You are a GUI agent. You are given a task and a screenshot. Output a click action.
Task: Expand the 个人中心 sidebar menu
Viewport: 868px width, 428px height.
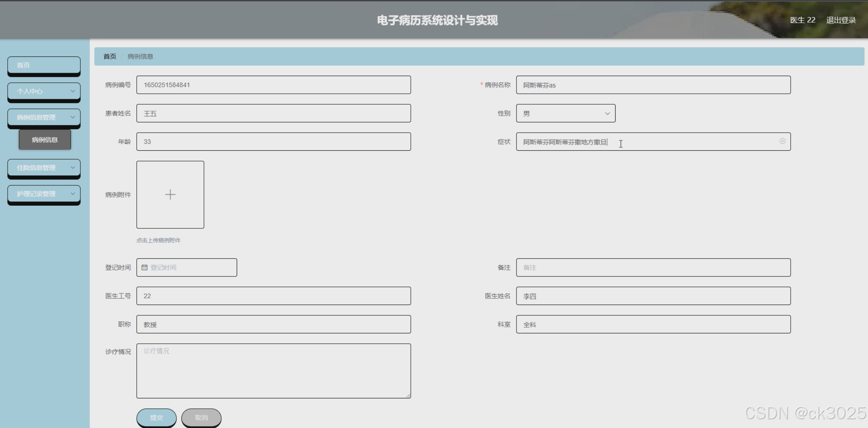(x=44, y=91)
